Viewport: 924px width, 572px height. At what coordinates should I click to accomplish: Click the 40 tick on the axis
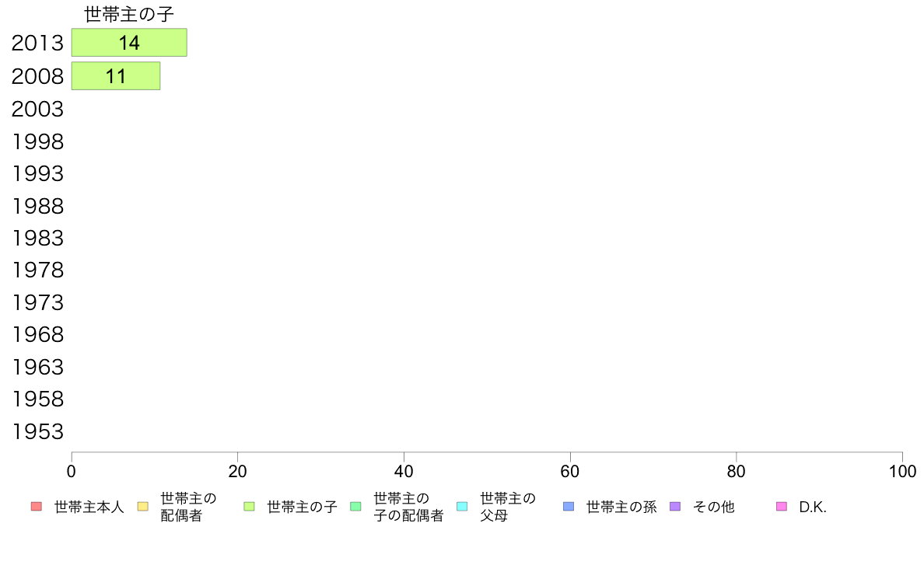[x=404, y=471]
